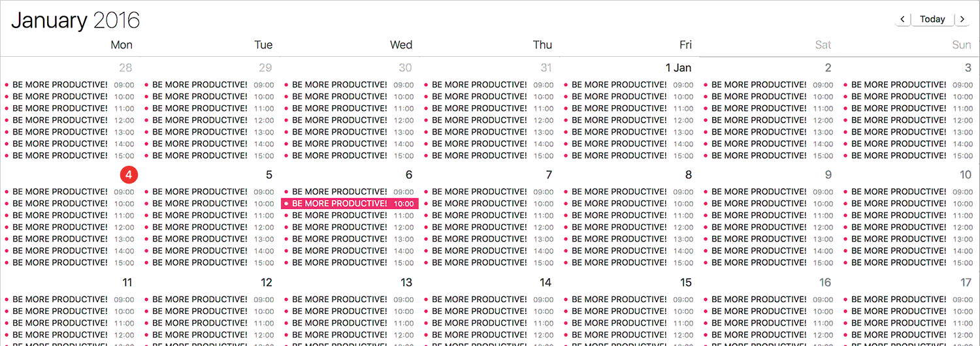Screen dimensions: 980x346
Task: Click the Today button
Action: 932,20
